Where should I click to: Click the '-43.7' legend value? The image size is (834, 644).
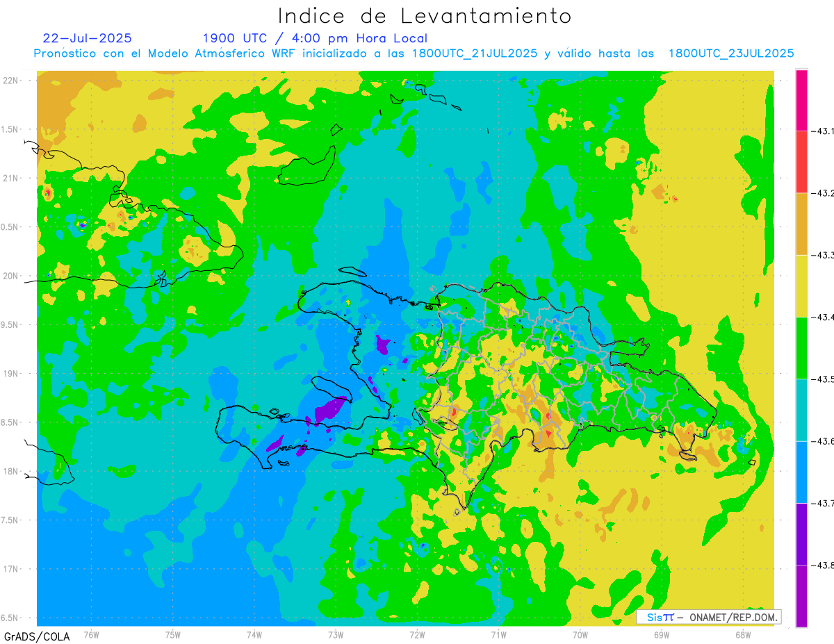tap(823, 503)
